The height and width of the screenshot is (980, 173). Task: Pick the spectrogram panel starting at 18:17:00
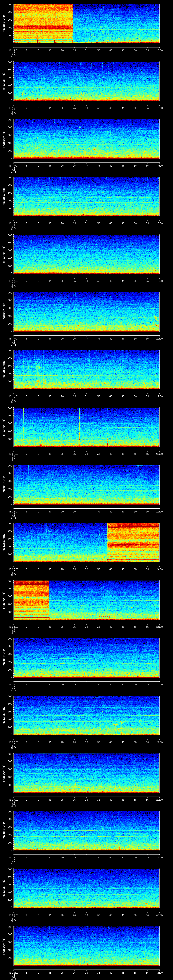86,196
